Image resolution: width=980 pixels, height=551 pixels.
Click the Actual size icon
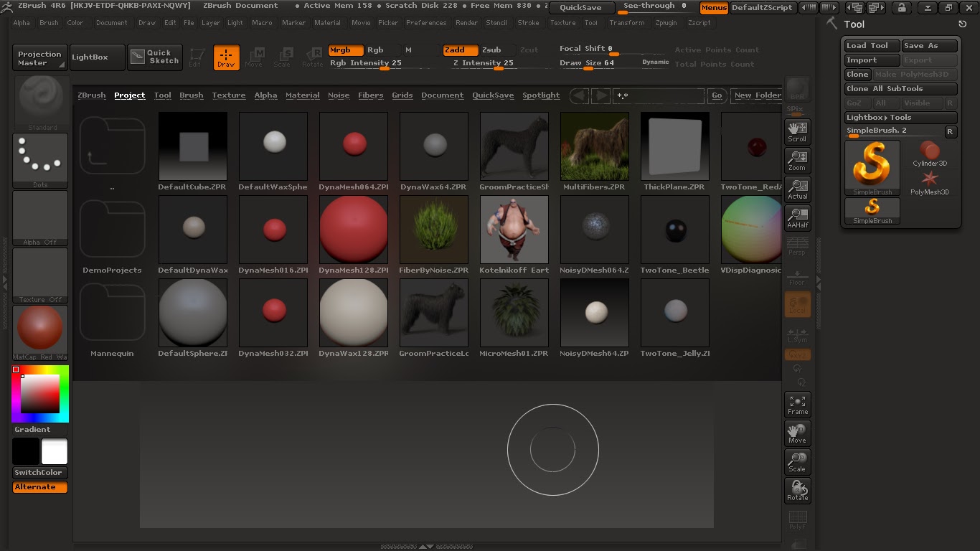(797, 189)
